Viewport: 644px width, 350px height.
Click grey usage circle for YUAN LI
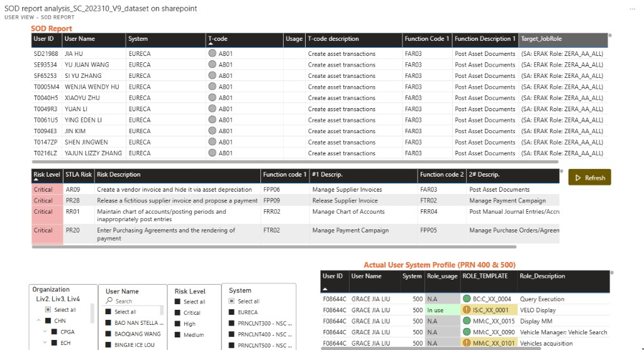212,108
